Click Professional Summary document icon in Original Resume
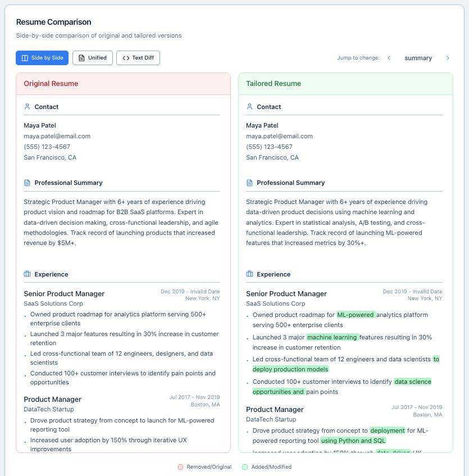The width and height of the screenshot is (469, 476). point(27,183)
